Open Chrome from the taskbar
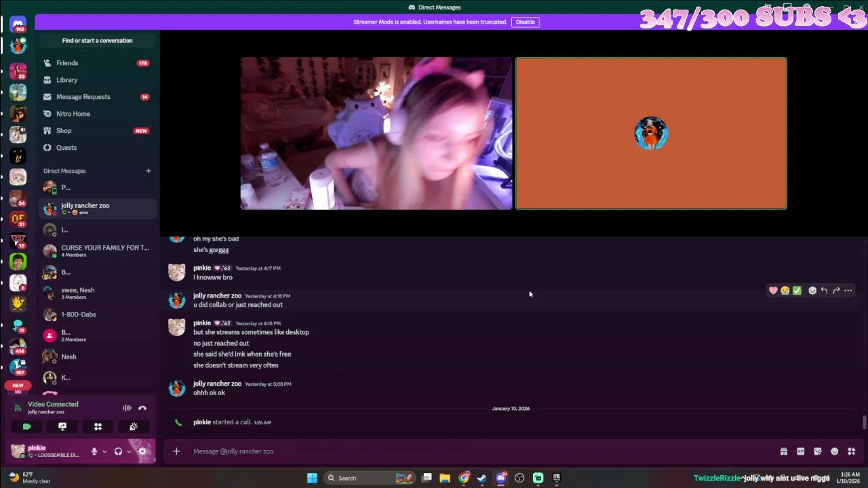Image resolution: width=868 pixels, height=488 pixels. tap(464, 478)
